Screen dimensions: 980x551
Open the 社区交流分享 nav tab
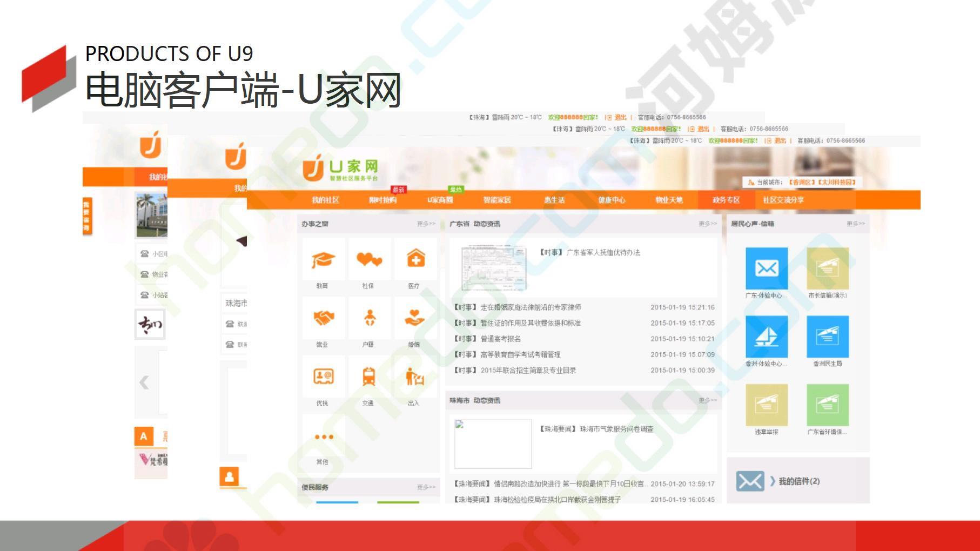783,200
